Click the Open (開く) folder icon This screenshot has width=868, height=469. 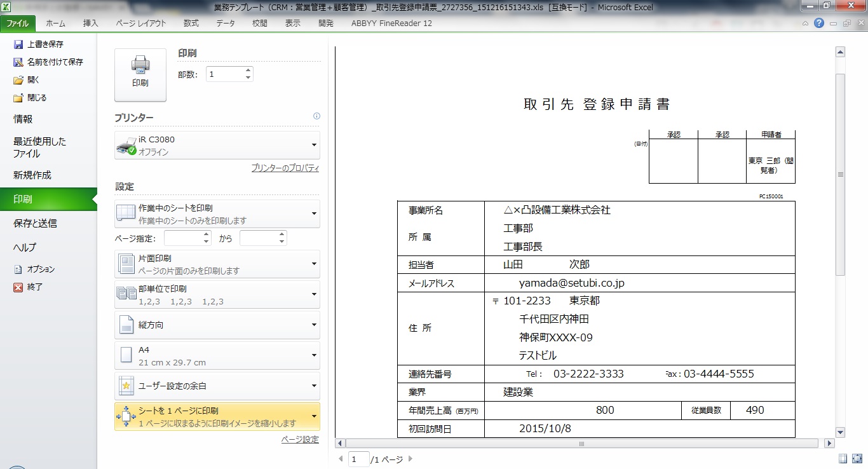[18, 80]
